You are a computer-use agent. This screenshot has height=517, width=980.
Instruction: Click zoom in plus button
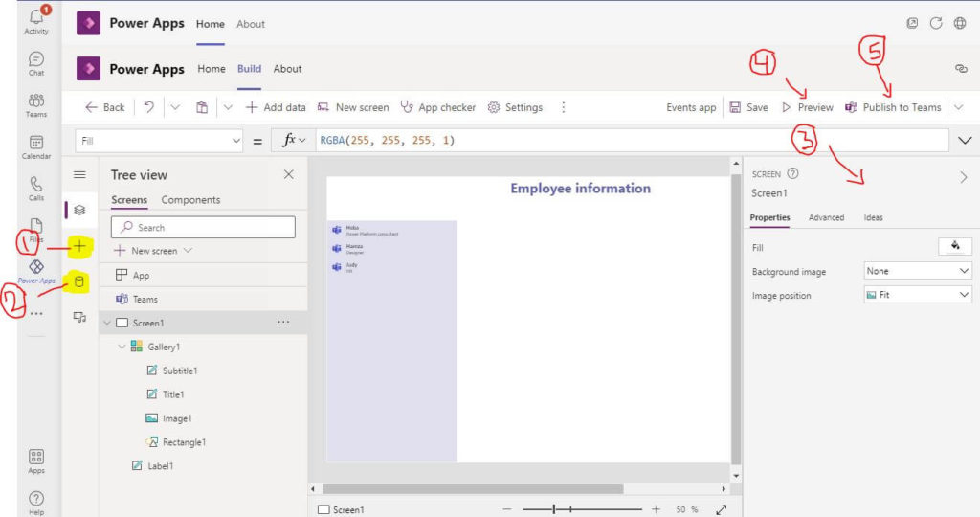656,509
